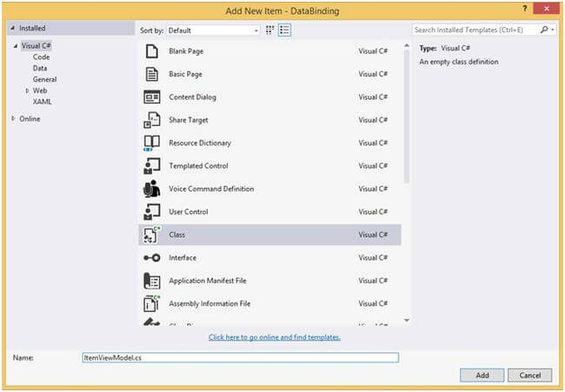Select the XAML category
This screenshot has width=565, height=392.
(x=43, y=102)
